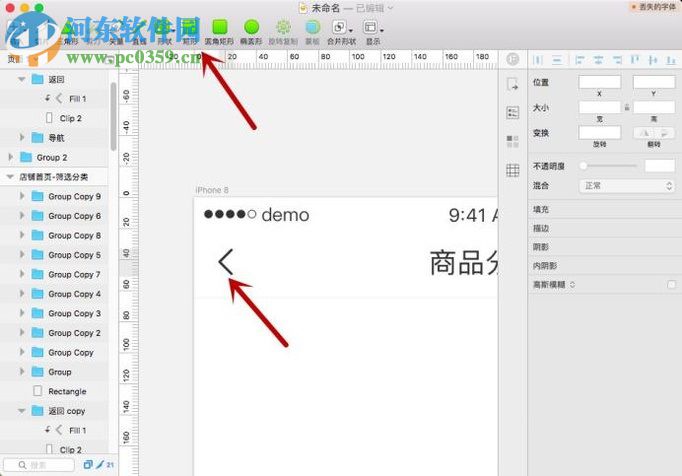
Task: Click distribute horizontally alignment icon
Action: click(538, 60)
